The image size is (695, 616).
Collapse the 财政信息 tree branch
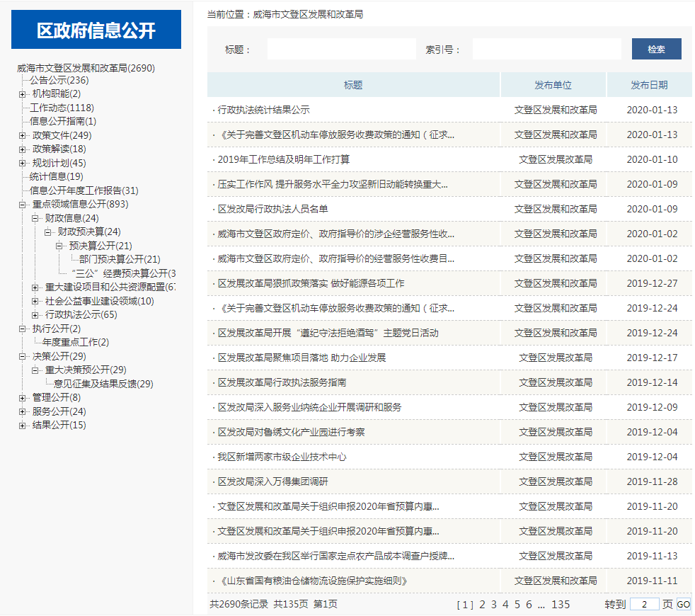(35, 218)
